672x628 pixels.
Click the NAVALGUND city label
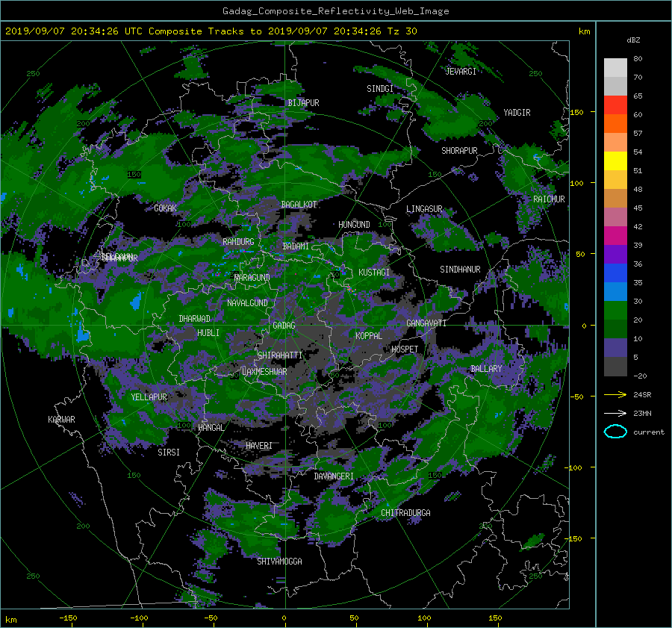coord(247,303)
